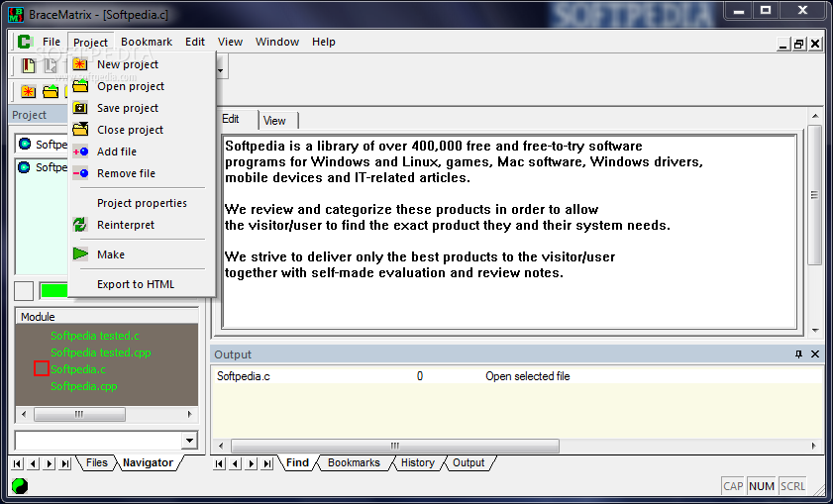The image size is (833, 504).
Task: Select Softpedia.cpp in Module list
Action: tap(84, 386)
